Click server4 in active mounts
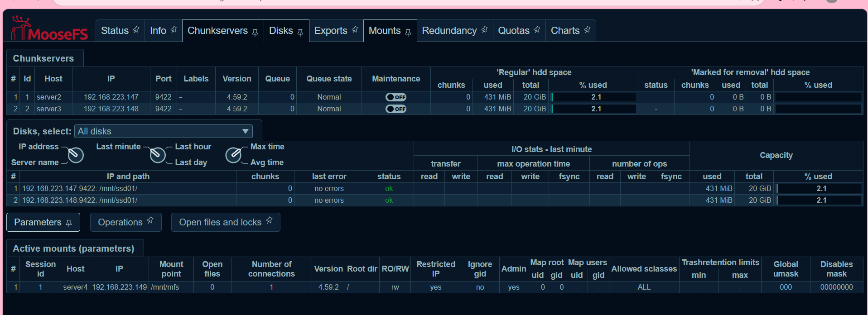This screenshot has height=315, width=868. pos(75,287)
